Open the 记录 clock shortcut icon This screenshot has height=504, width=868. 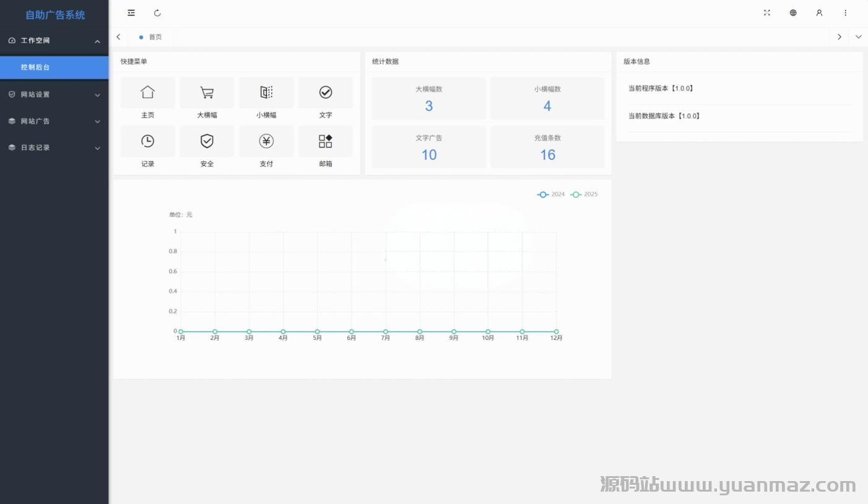click(x=147, y=141)
